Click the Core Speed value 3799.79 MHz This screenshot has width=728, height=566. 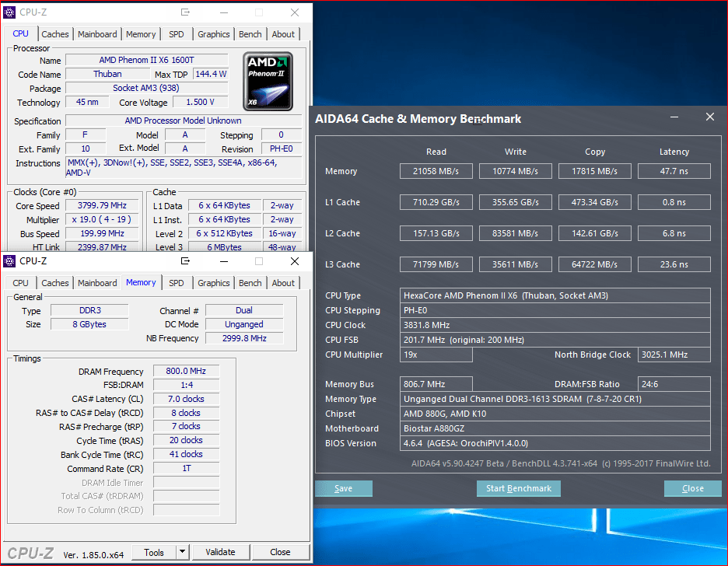pos(102,205)
